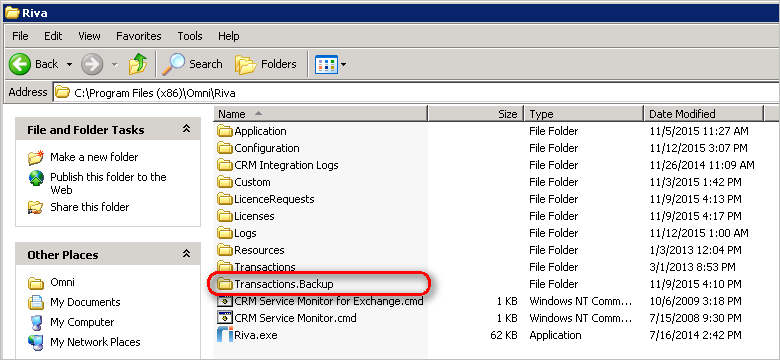The width and height of the screenshot is (780, 360).
Task: Click the 62 KB size cell
Action: 504,335
